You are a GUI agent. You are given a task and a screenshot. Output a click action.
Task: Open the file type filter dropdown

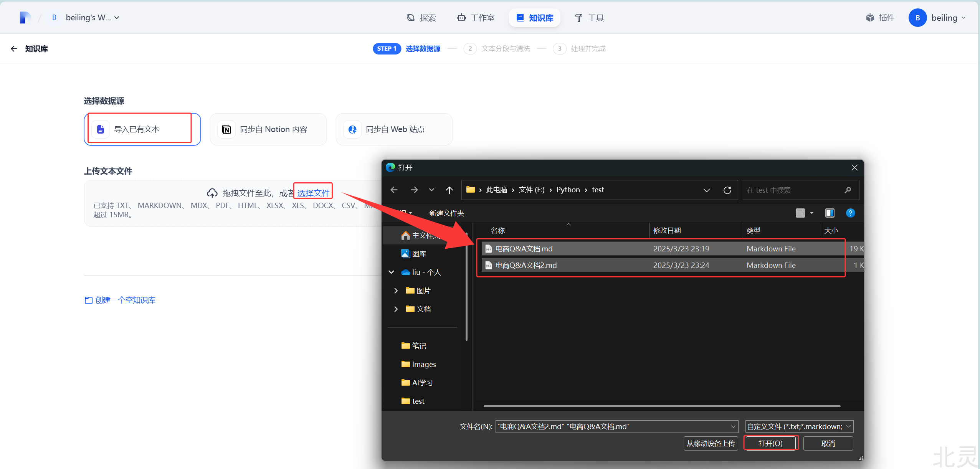click(799, 426)
